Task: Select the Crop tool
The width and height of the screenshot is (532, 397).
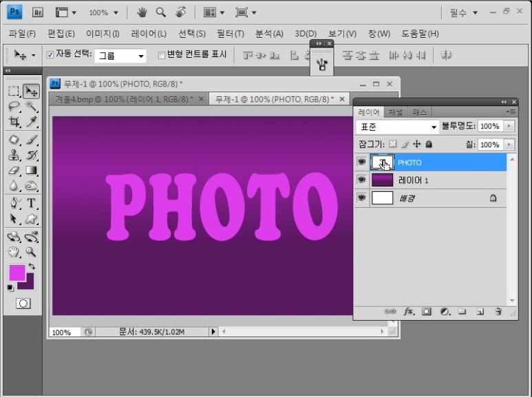Action: 14,122
